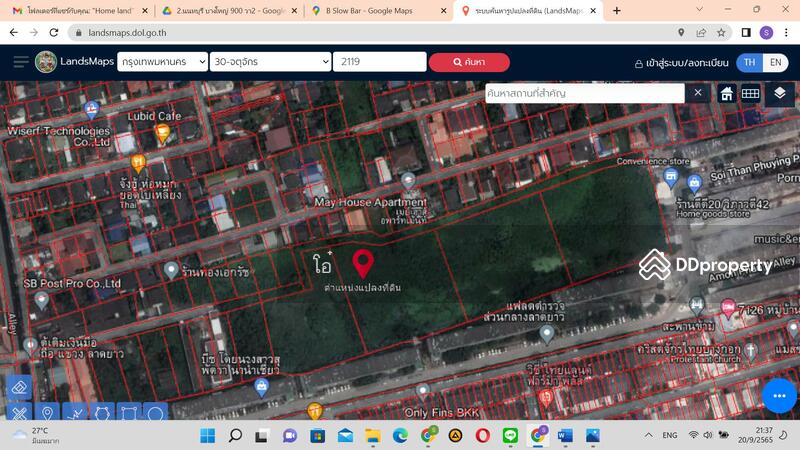Open the Chrome three-dot menu
This screenshot has width=800, height=450.
point(786,33)
